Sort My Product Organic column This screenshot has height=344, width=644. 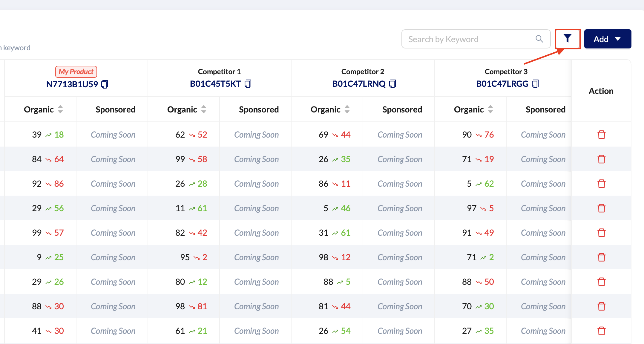(x=60, y=109)
